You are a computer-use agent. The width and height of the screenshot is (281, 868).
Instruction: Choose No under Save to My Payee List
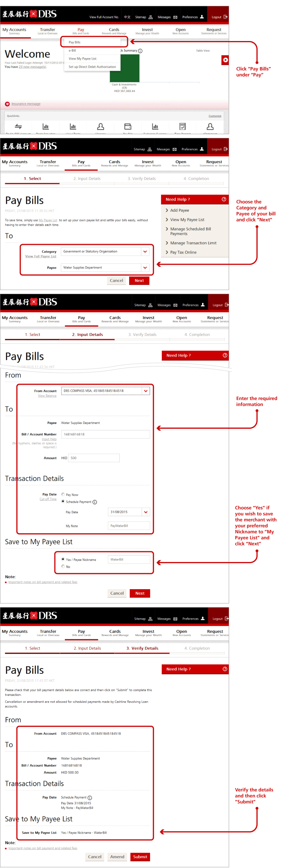[63, 566]
